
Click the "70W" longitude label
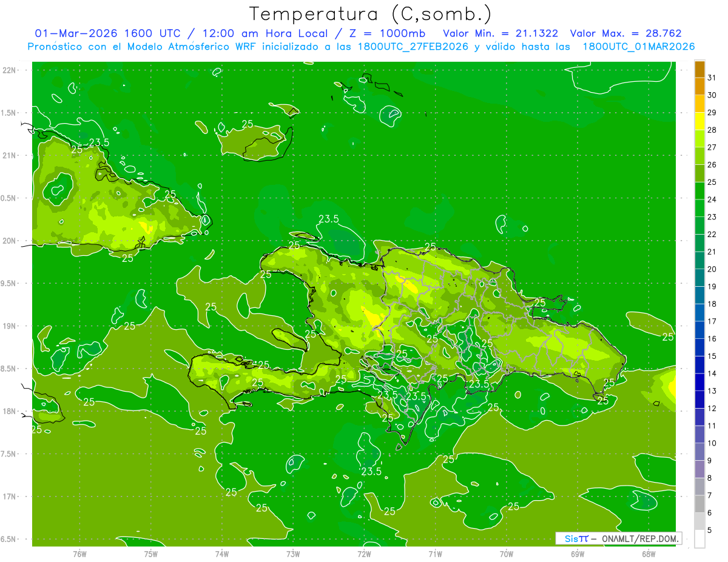tap(507, 554)
